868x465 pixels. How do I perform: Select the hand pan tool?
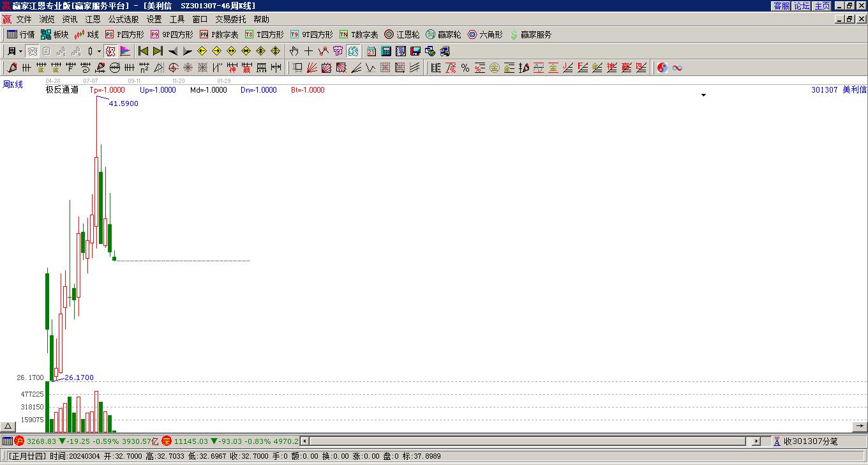point(294,51)
